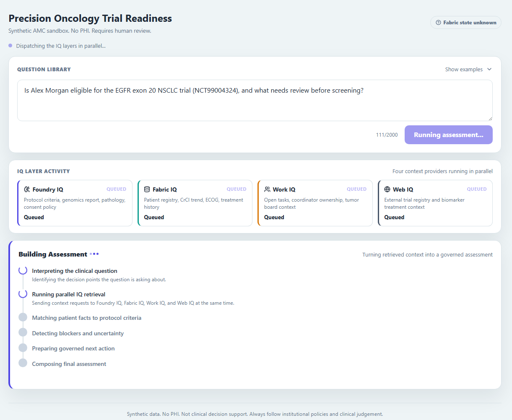This screenshot has width=512, height=420.
Task: Click the 'Synthetic AMC sandbox' subtitle
Action: [80, 31]
